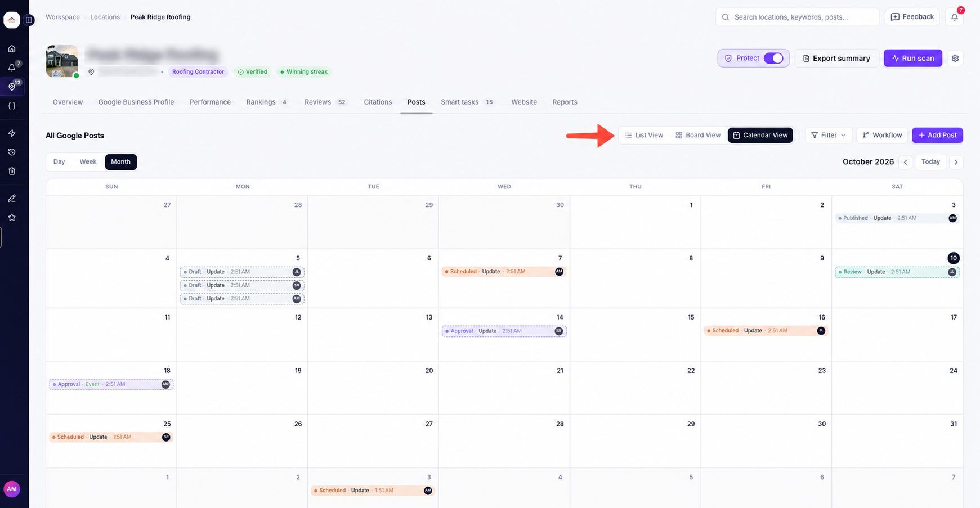Open the Overview tab
The height and width of the screenshot is (508, 980).
tap(68, 102)
